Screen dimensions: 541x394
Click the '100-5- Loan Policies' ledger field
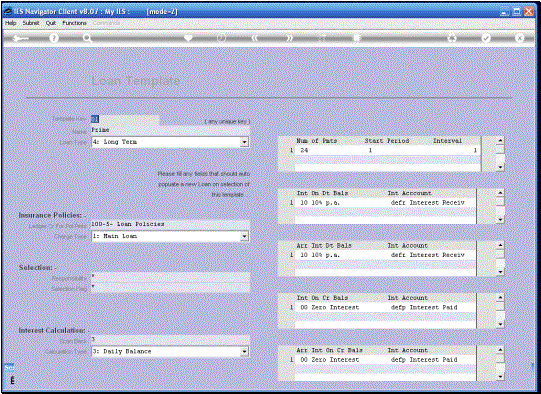[170, 224]
